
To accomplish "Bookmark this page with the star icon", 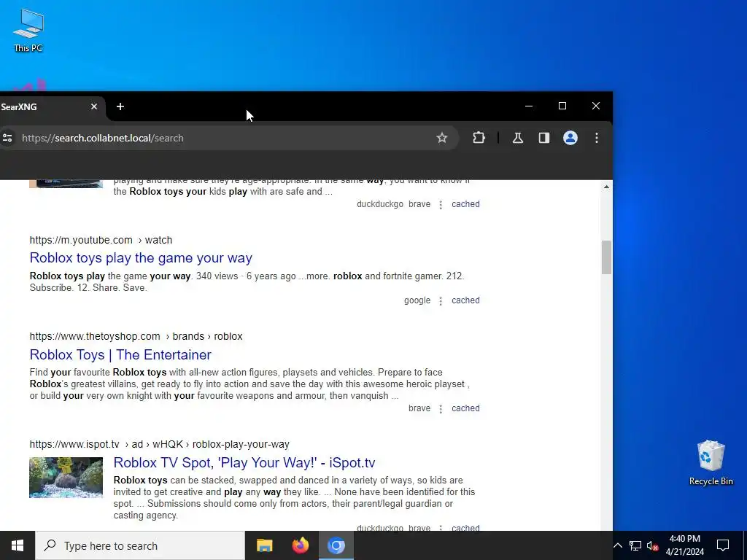I will coord(441,138).
